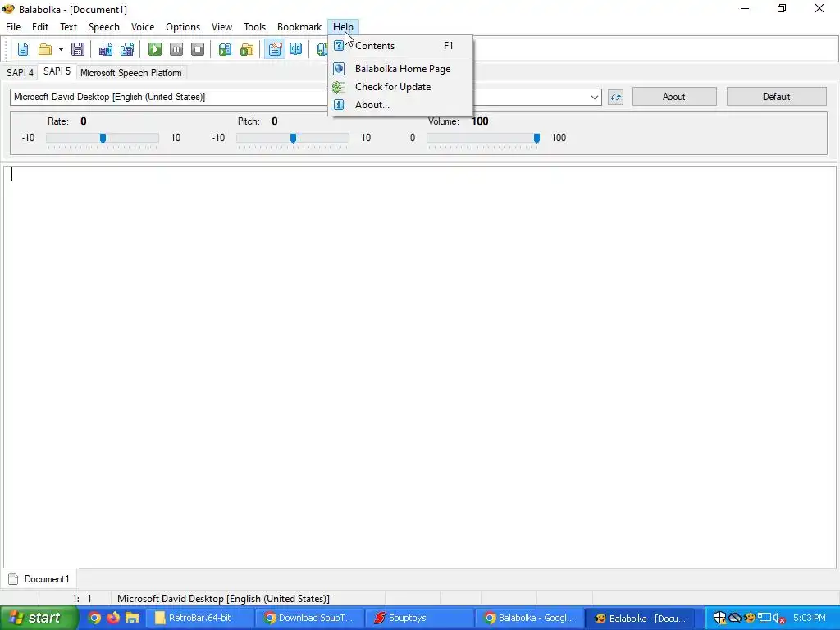Open the Speech menu
Viewport: 840px width, 630px height.
[104, 27]
